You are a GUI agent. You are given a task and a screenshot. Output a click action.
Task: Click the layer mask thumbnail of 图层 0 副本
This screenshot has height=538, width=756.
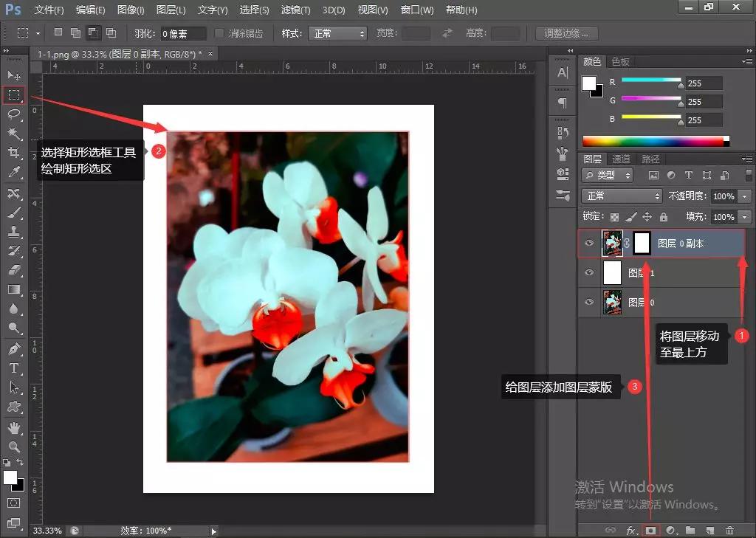(x=641, y=243)
